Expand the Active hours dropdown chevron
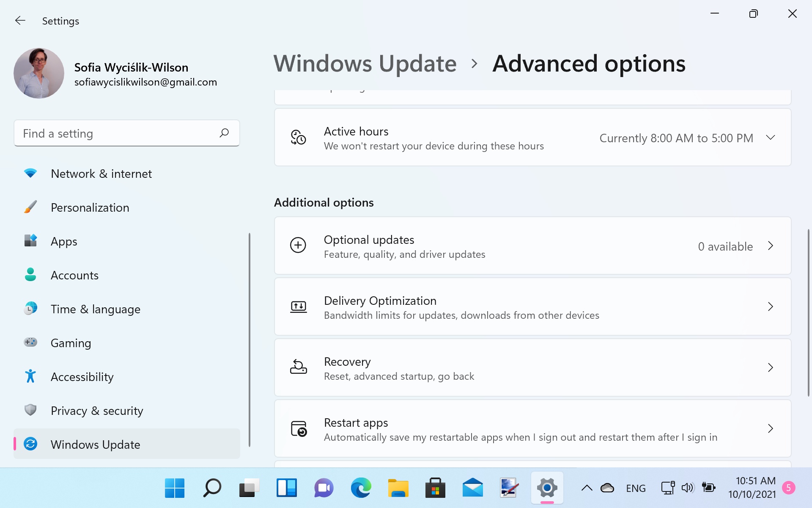812x508 pixels. [771, 138]
